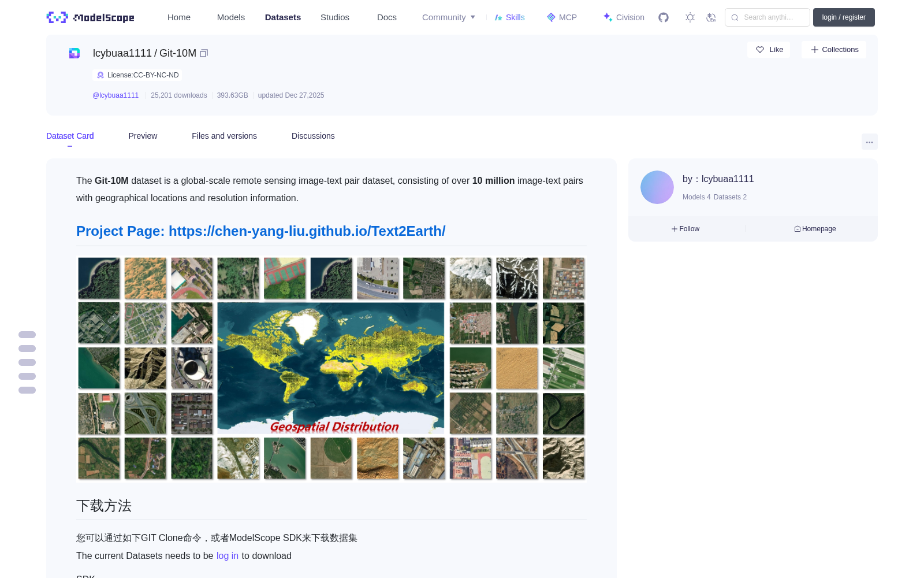
Task: Click the dataset avatar icon beside lcybuaa1111
Action: (x=74, y=53)
